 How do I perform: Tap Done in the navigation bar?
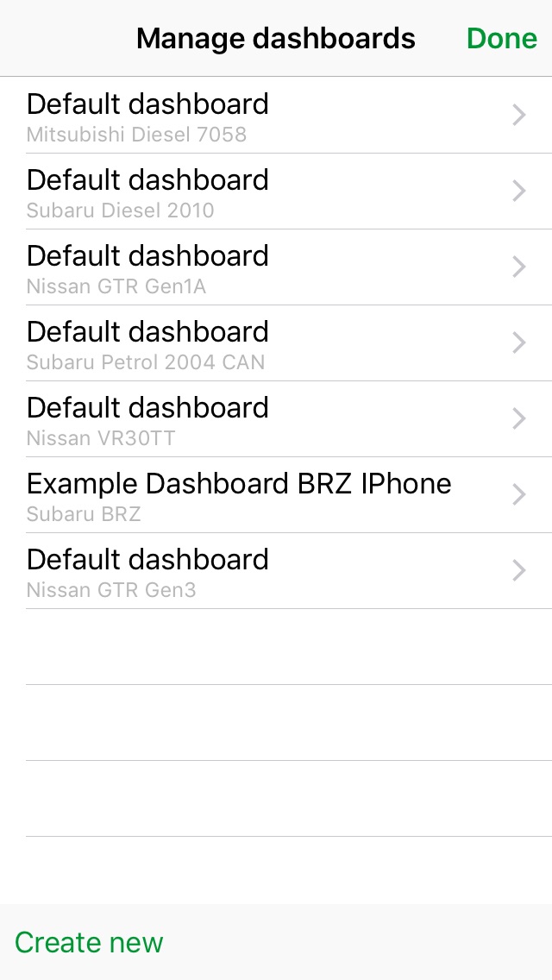click(501, 39)
